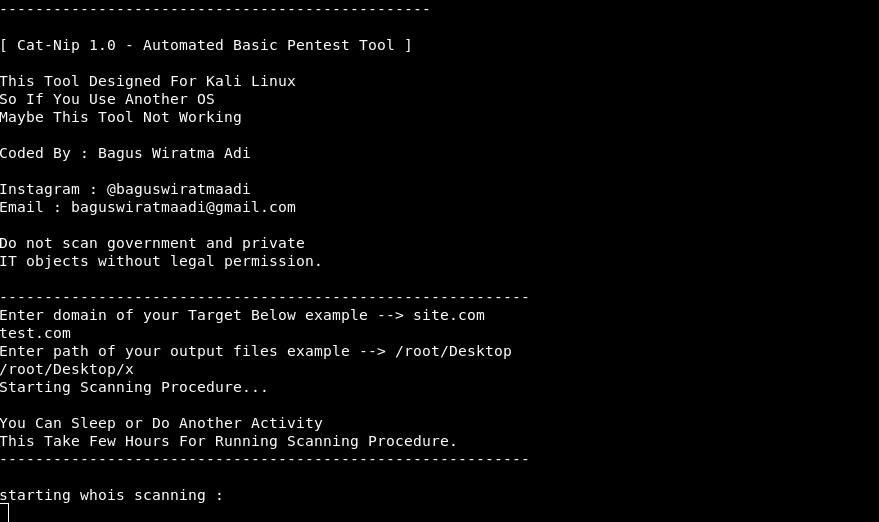Click the 'Coded By : Bagus Wiratma Adi' line
Image resolution: width=879 pixels, height=522 pixels.
125,153
